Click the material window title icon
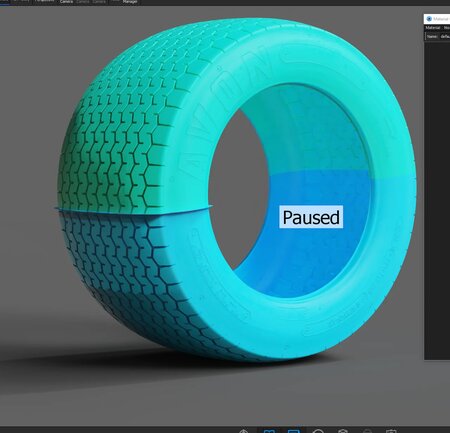This screenshot has height=433, width=450. tap(429, 19)
